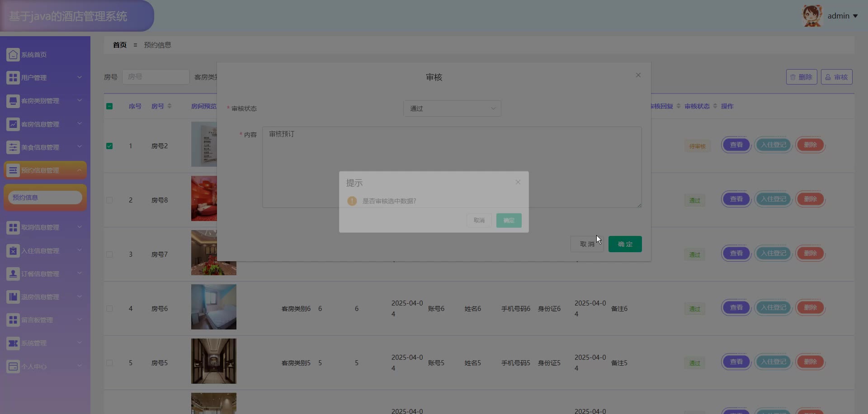This screenshot has width=868, height=414.
Task: Open the 审核状态 dropdown showing 通过
Action: click(x=452, y=108)
